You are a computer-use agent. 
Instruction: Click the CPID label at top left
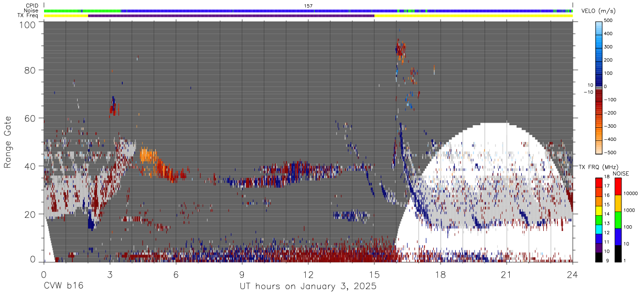(31, 5)
